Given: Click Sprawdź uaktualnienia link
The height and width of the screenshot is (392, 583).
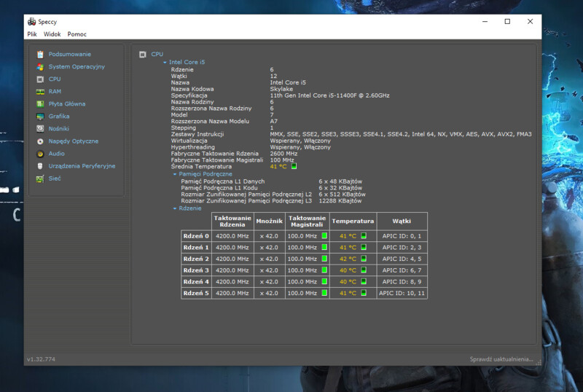Looking at the screenshot, I should 501,359.
